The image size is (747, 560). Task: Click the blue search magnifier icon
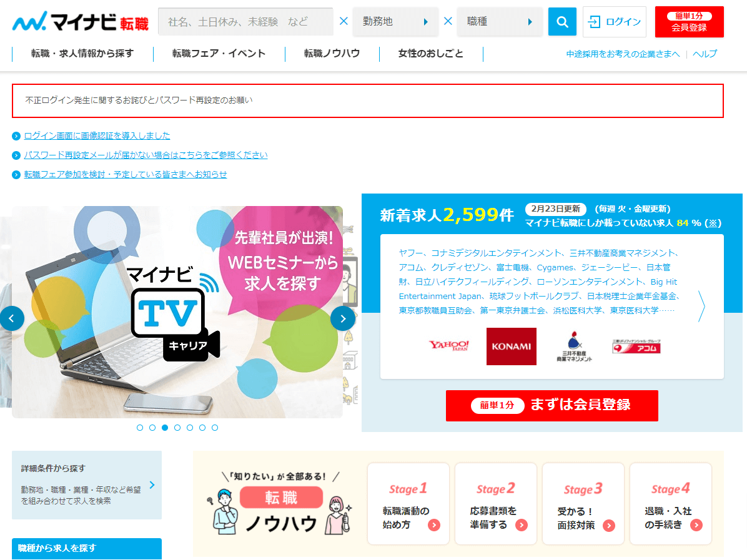click(561, 21)
